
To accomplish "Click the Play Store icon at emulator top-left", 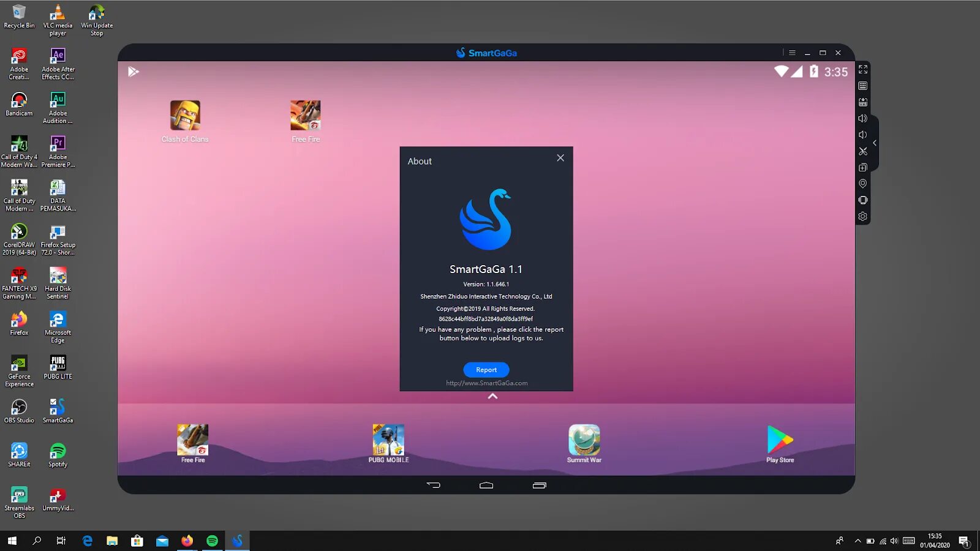I will tap(134, 72).
